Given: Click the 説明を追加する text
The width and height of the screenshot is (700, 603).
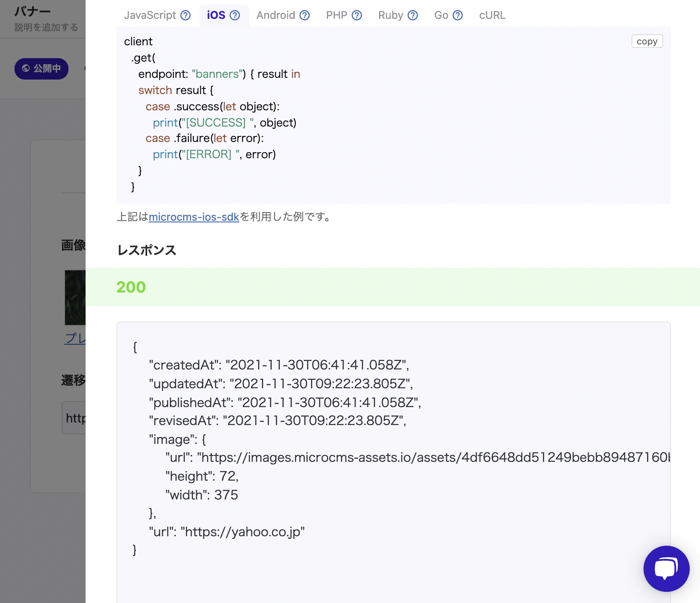Looking at the screenshot, I should click(x=46, y=27).
